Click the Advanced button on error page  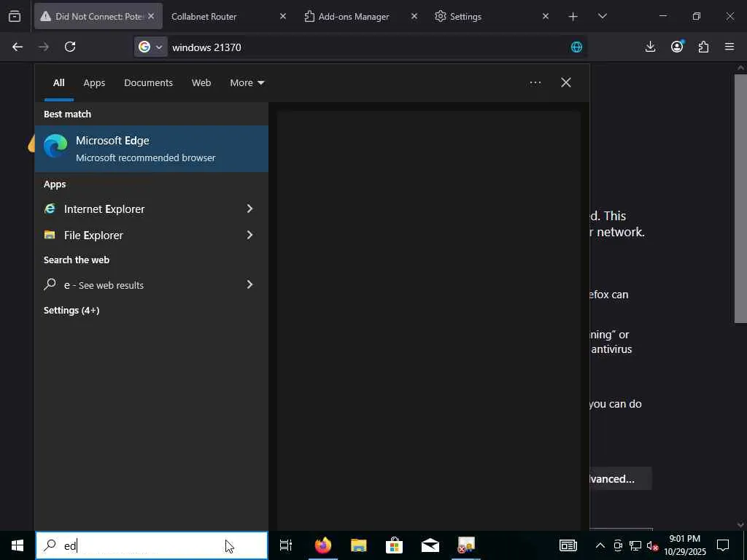(x=620, y=479)
